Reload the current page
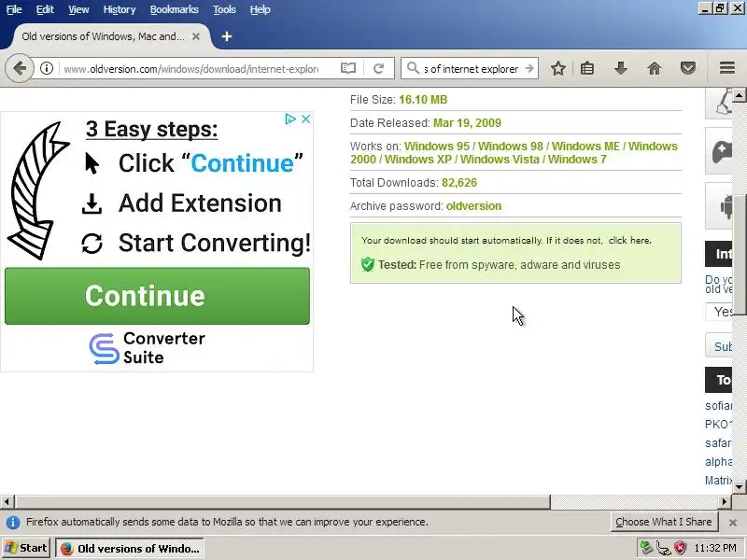Image resolution: width=747 pixels, height=560 pixels. click(x=379, y=68)
